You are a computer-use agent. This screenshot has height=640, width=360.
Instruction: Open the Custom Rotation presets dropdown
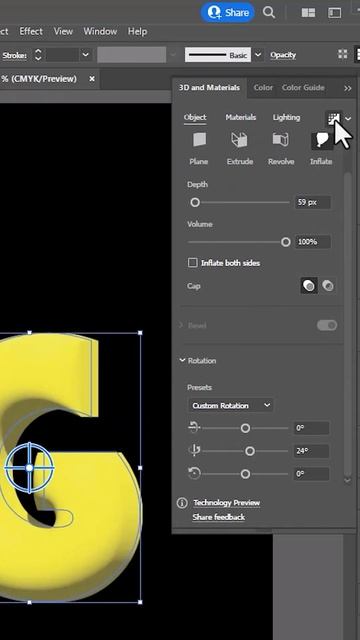[x=231, y=405]
